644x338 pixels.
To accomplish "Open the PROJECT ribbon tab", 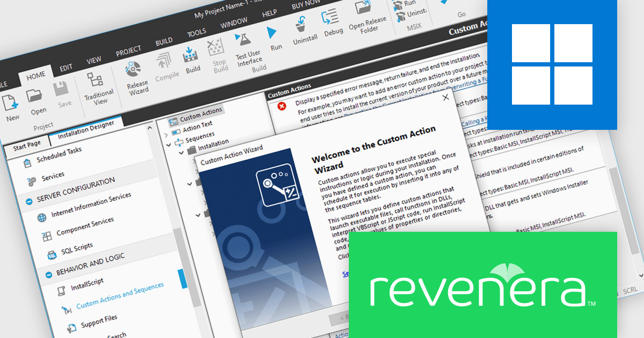I will coord(128,52).
